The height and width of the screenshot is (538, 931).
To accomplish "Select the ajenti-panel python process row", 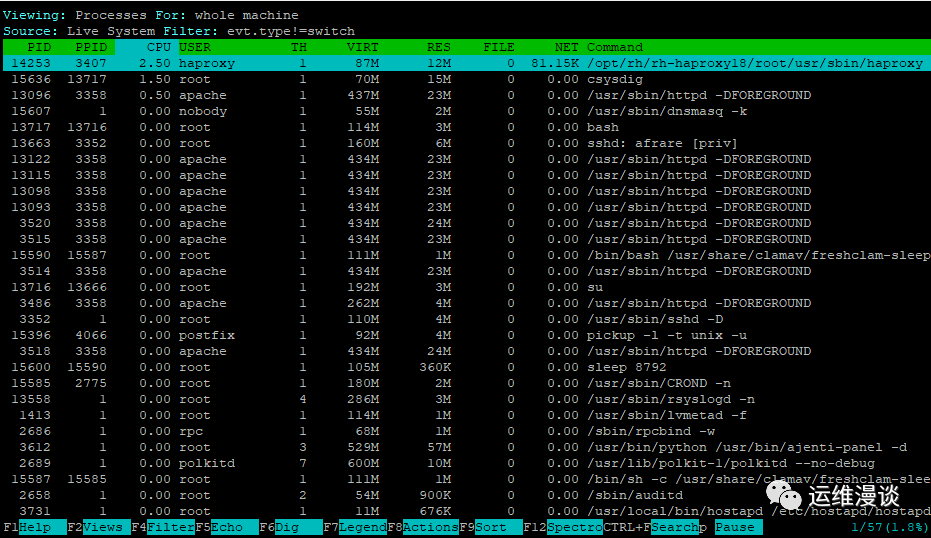I will (x=466, y=448).
